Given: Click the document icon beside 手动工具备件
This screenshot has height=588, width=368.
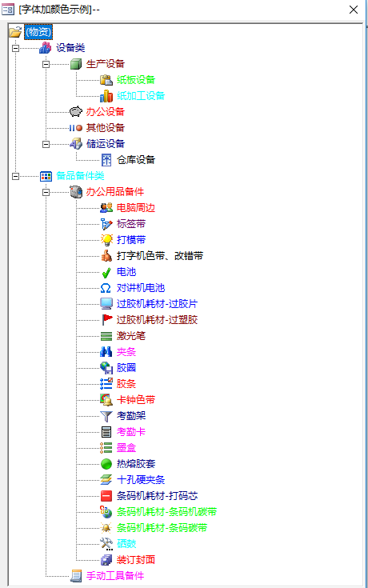Looking at the screenshot, I should (x=76, y=576).
